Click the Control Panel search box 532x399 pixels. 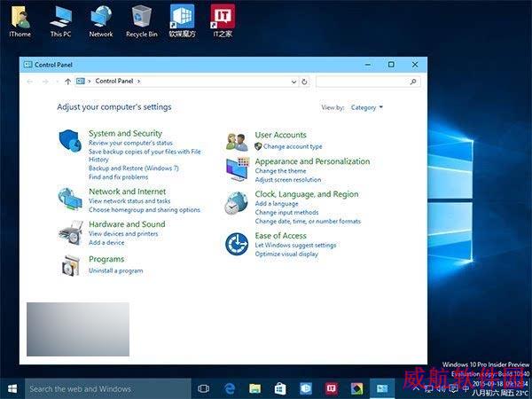(368, 82)
